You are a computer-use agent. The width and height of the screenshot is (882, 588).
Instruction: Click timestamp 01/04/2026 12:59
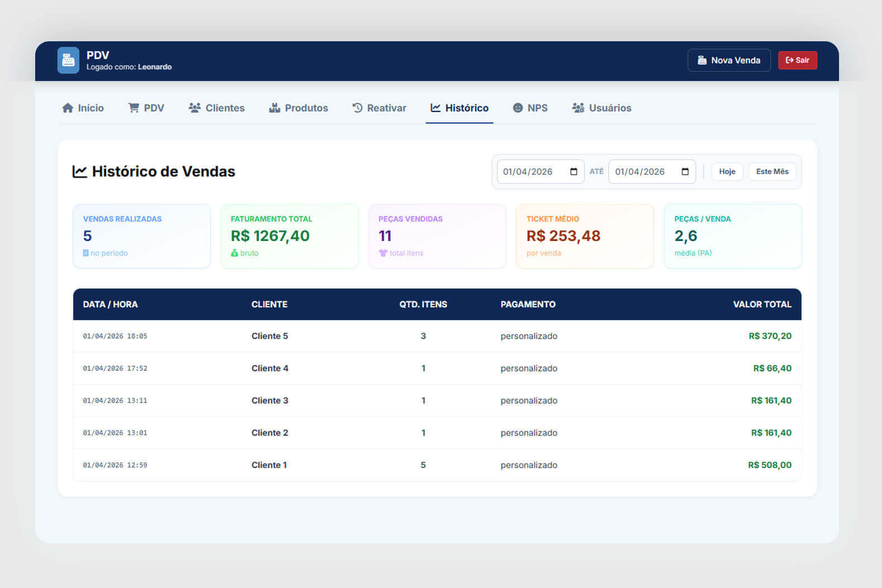point(115,465)
